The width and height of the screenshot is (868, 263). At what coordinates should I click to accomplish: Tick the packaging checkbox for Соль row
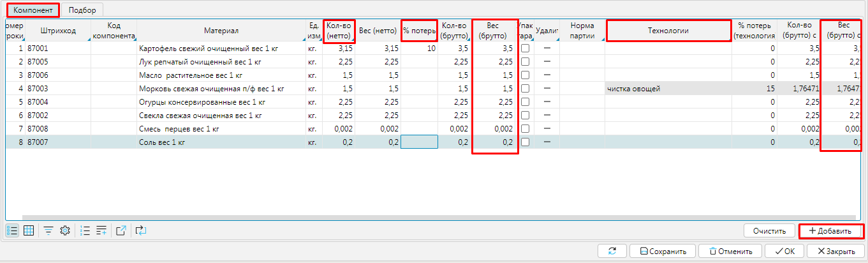[x=526, y=142]
